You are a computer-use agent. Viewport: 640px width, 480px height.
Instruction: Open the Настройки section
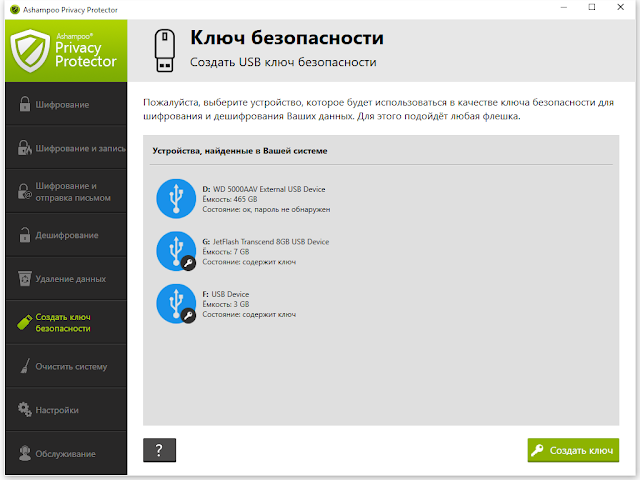pos(66,410)
